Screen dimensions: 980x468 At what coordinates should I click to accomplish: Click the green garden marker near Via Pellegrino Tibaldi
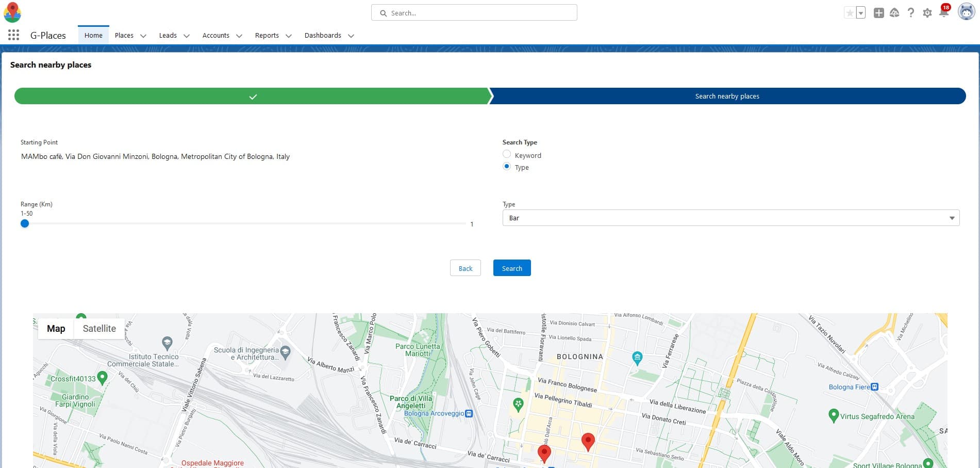[518, 405]
